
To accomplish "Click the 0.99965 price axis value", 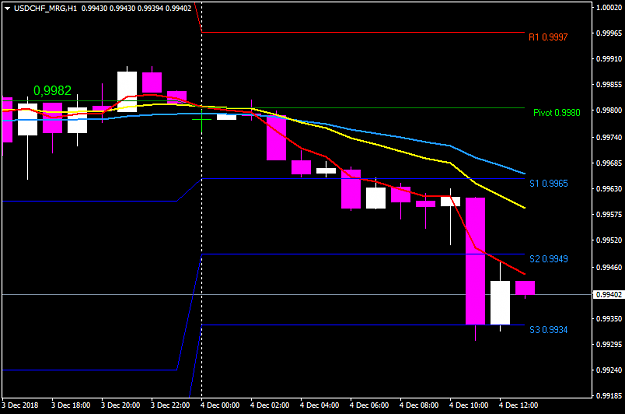I will click(609, 33).
